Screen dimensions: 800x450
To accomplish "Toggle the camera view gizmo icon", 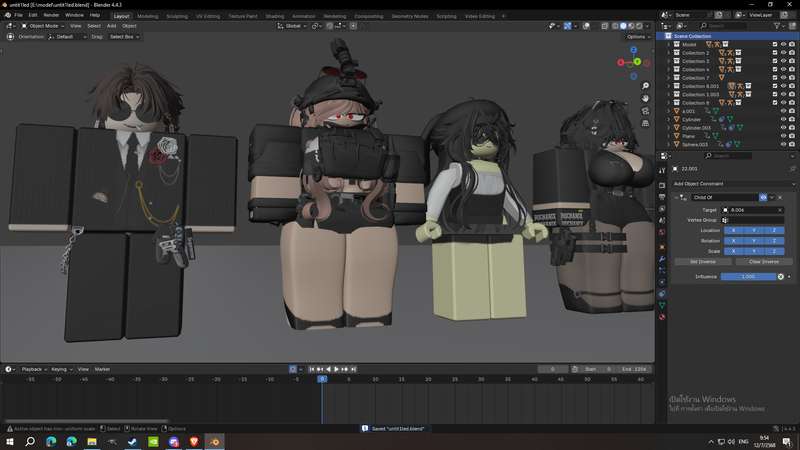I will click(645, 111).
